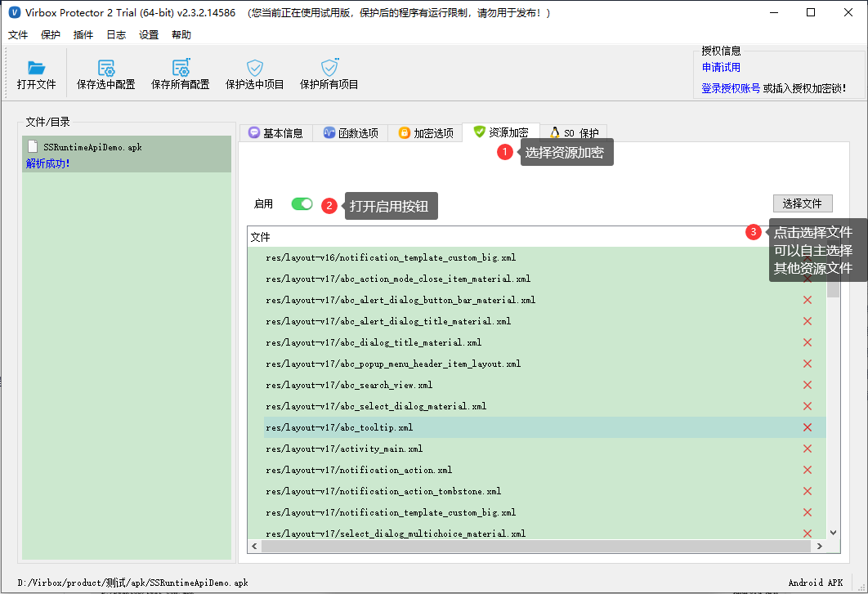Remove abc_alert_dialog_title_material.xml with its red X

808,321
